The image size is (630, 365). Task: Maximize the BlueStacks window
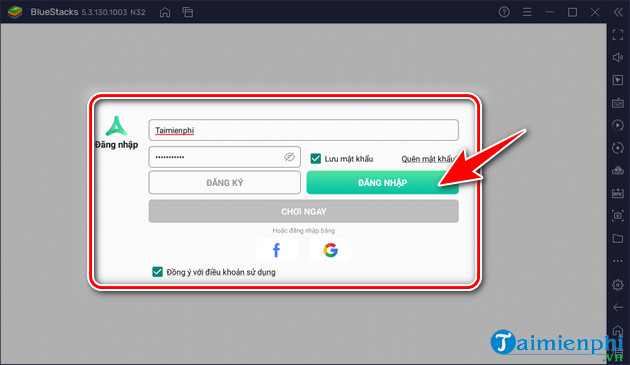coord(572,12)
